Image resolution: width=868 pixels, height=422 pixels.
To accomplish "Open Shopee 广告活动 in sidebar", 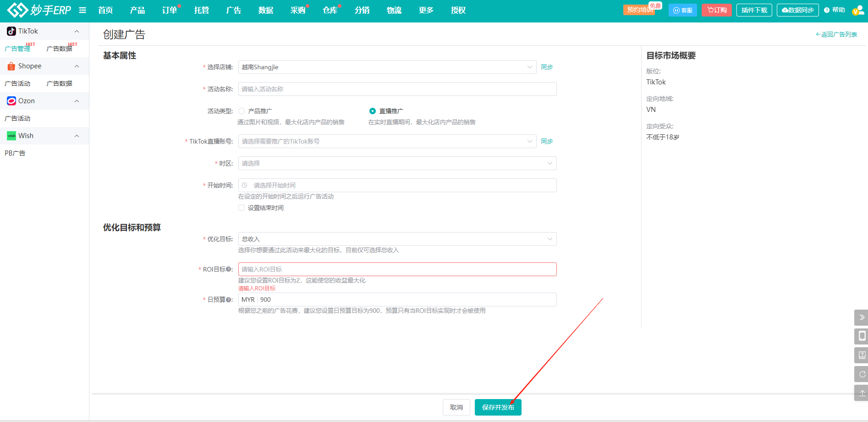I will [17, 83].
